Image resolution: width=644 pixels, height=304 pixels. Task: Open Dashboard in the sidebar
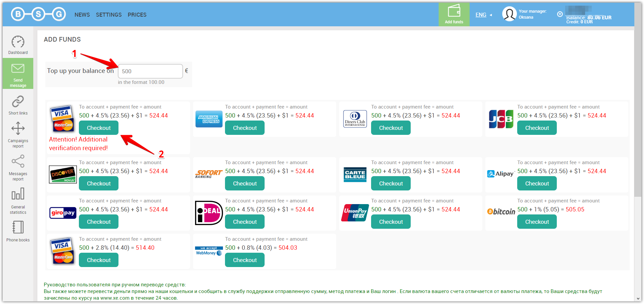18,45
